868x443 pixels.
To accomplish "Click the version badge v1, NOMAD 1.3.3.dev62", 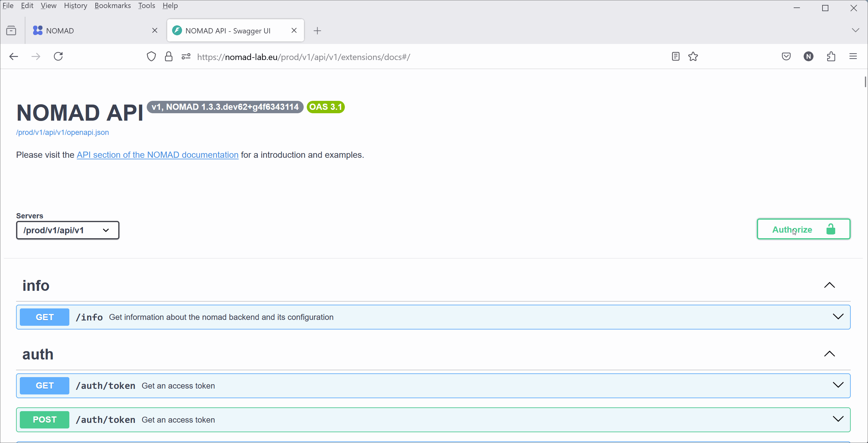I will pos(225,107).
